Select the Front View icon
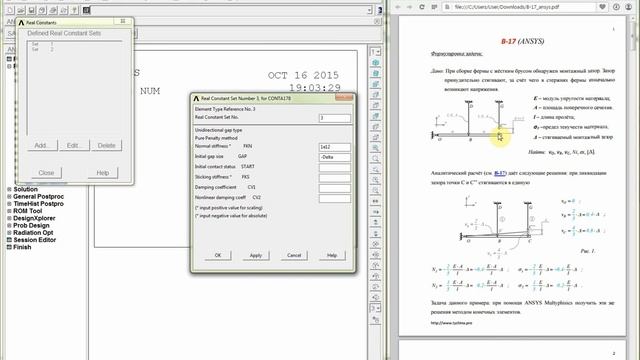 [x=376, y=84]
